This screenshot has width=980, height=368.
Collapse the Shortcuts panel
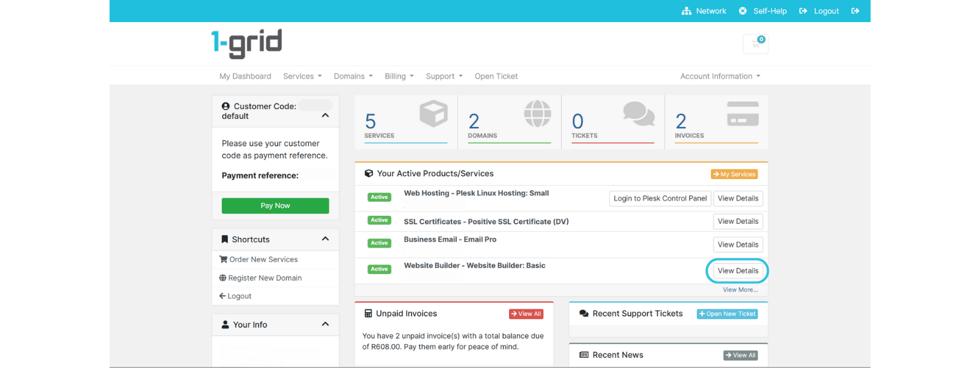pos(325,239)
